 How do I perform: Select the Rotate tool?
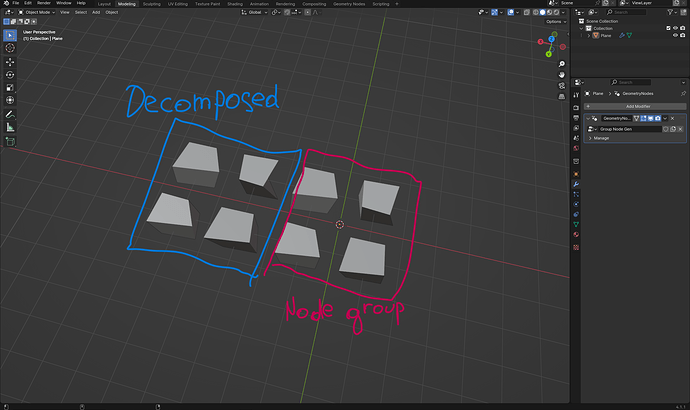(10, 75)
